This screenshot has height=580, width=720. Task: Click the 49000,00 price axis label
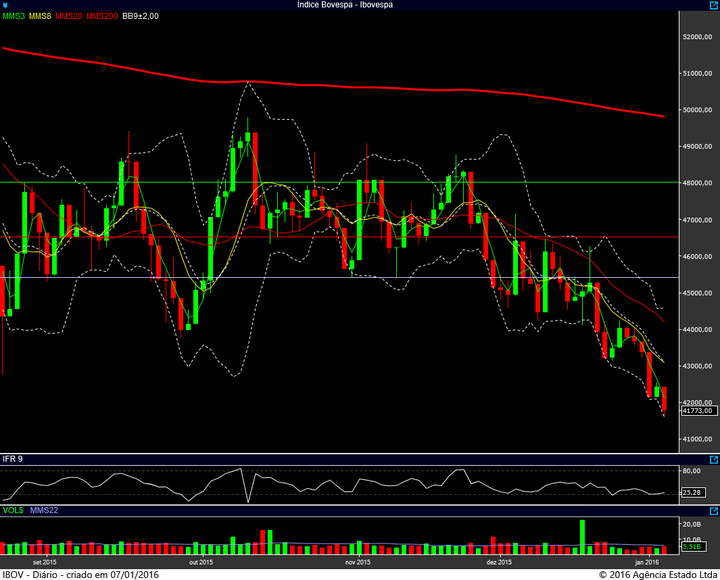(x=698, y=146)
